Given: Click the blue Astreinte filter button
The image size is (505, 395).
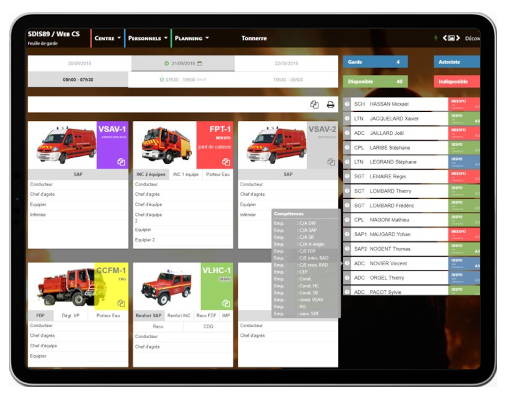Looking at the screenshot, I should click(x=457, y=62).
